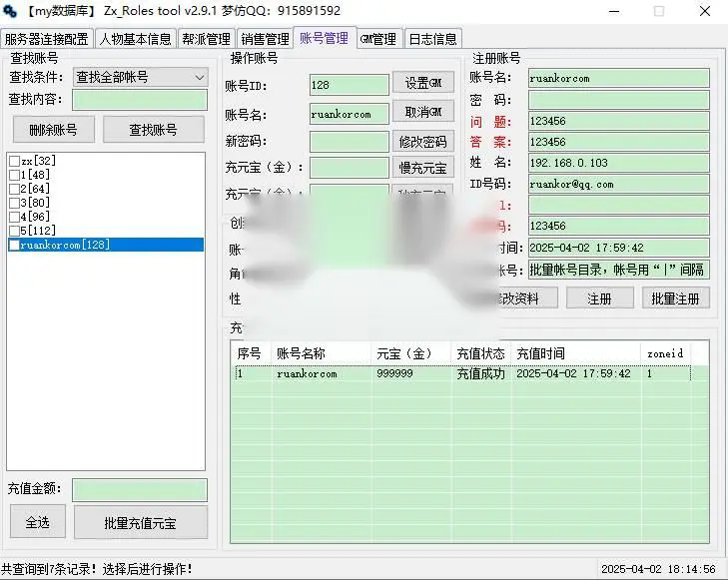Switch to 销售管理 tab
Viewport: 728px width, 580px height.
coord(265,39)
